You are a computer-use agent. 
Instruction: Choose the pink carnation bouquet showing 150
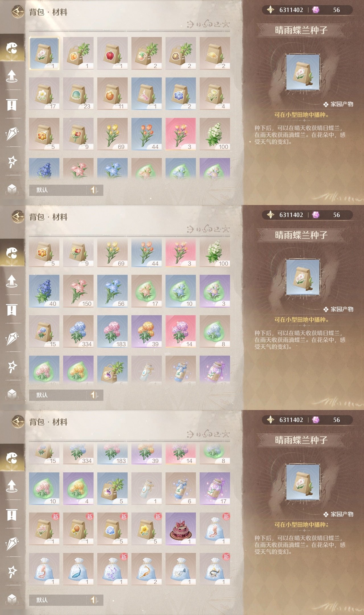coord(78,291)
